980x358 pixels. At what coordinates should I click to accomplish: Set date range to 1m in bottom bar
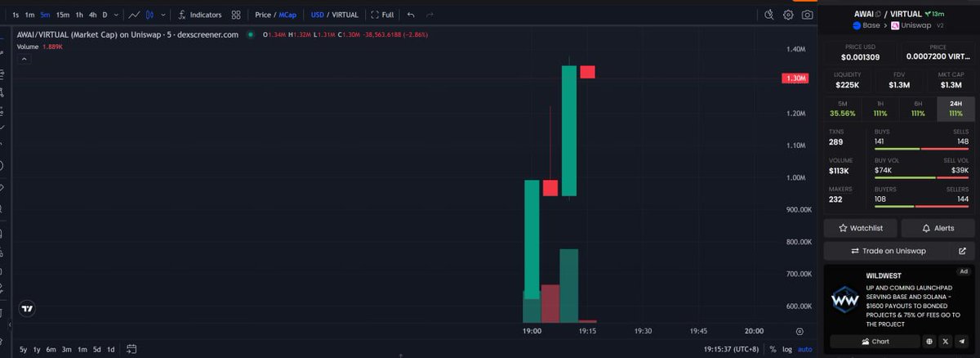click(x=82, y=350)
